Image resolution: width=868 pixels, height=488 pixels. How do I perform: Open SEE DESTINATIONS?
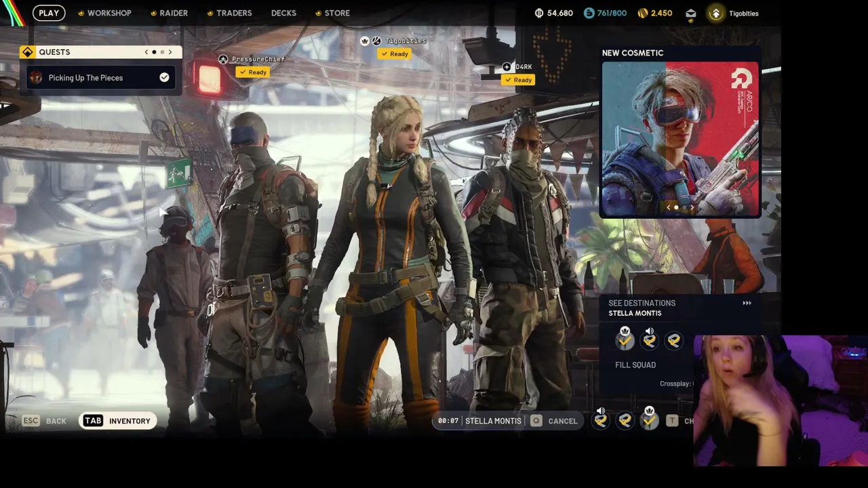tap(642, 303)
